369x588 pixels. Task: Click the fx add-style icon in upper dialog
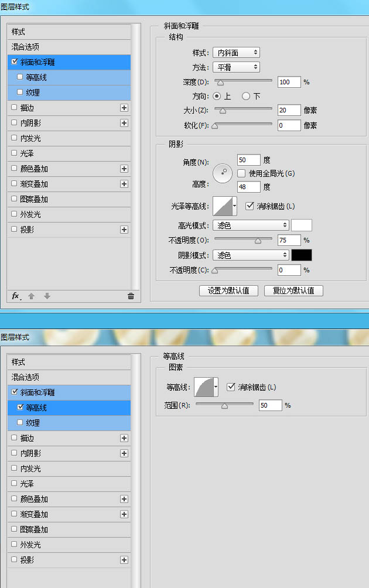16,296
